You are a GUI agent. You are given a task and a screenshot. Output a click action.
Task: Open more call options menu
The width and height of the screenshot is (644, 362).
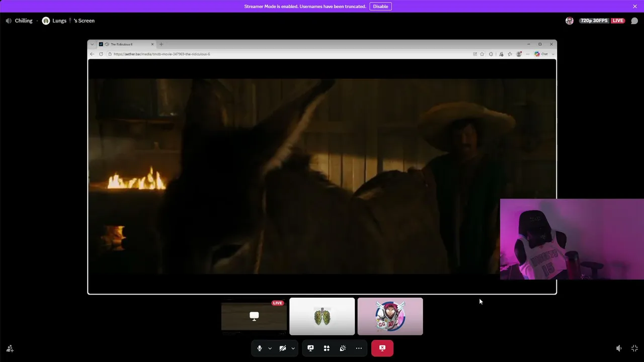(359, 348)
